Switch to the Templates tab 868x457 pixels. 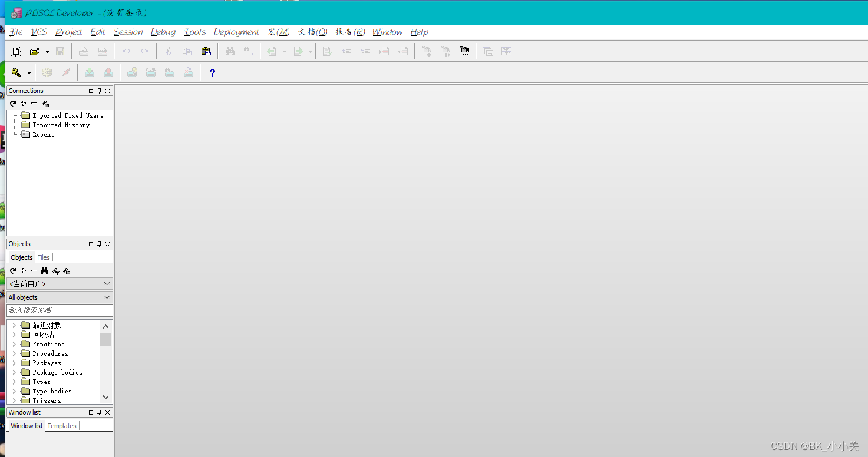point(61,425)
